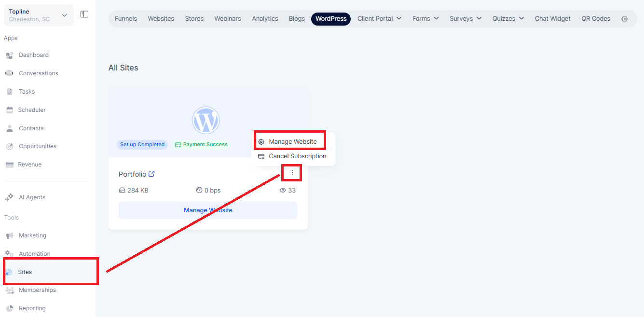Open the Chat Widget tab
This screenshot has width=644, height=317.
tap(553, 19)
